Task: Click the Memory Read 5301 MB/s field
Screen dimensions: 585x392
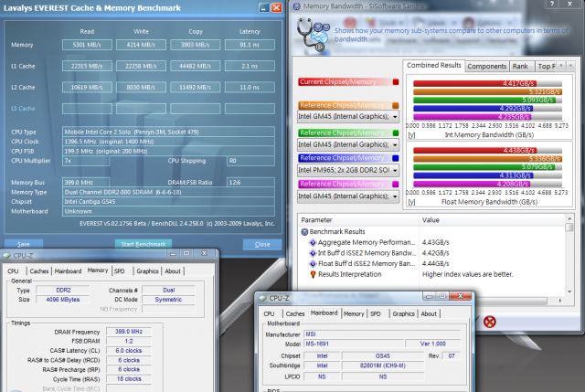Action: pyautogui.click(x=87, y=45)
